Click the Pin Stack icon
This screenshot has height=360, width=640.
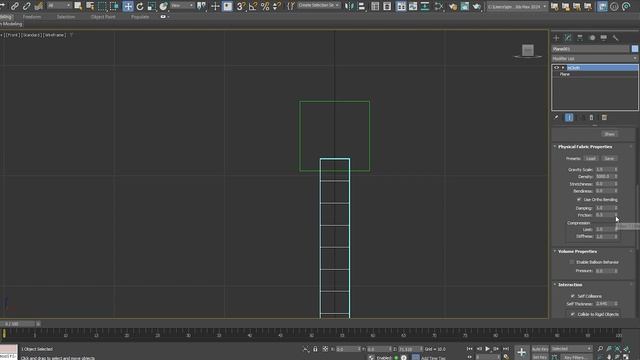tap(556, 118)
